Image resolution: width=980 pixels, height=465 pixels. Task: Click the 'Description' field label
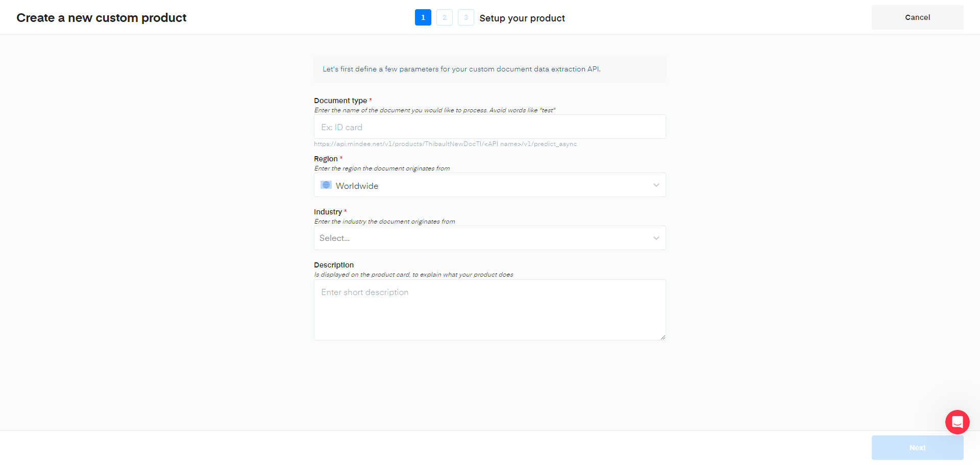334,265
